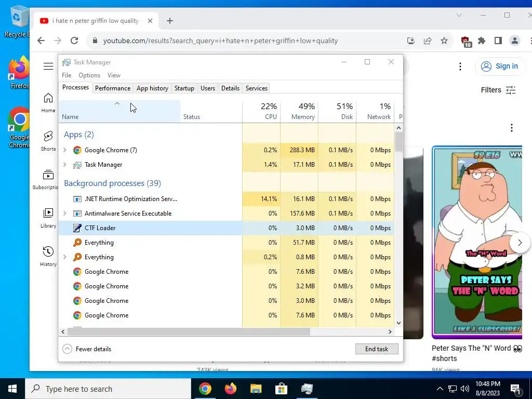Click the YouTube address bar URL
The image size is (532, 399).
(x=220, y=41)
